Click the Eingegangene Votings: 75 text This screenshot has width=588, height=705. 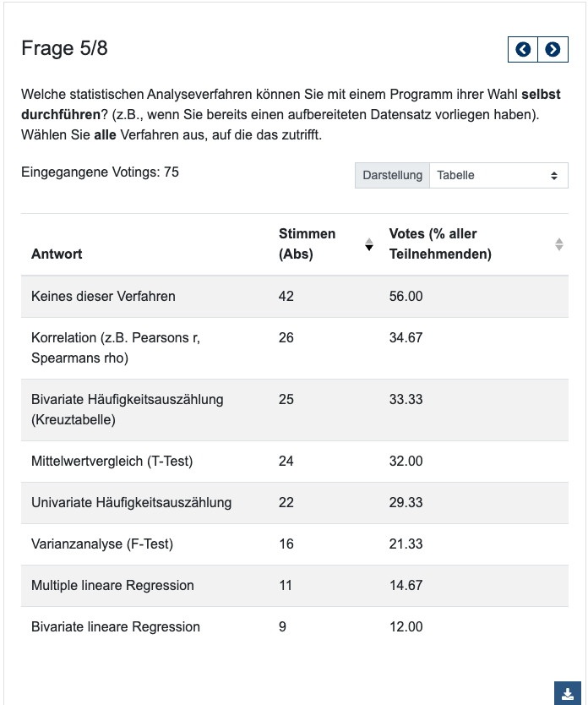100,172
